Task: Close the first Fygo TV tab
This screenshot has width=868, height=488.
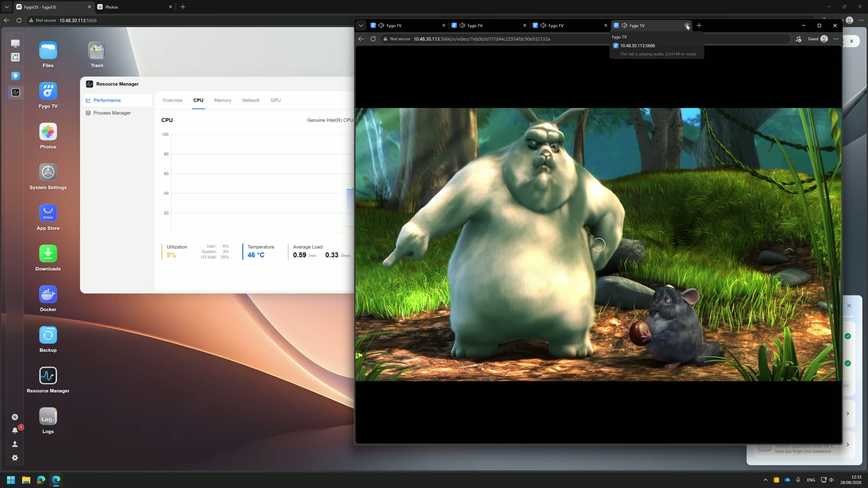Action: click(443, 25)
